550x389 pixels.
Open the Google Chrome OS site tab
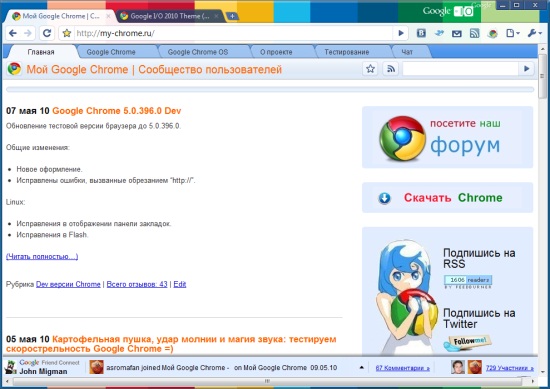point(198,52)
